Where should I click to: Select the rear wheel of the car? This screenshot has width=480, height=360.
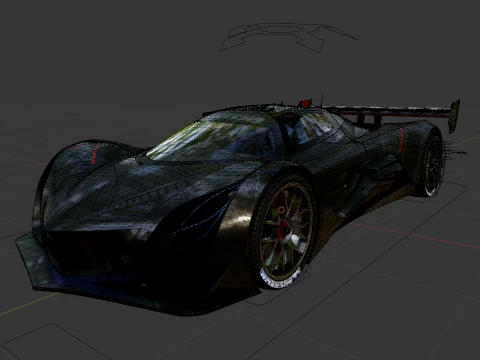431,165
